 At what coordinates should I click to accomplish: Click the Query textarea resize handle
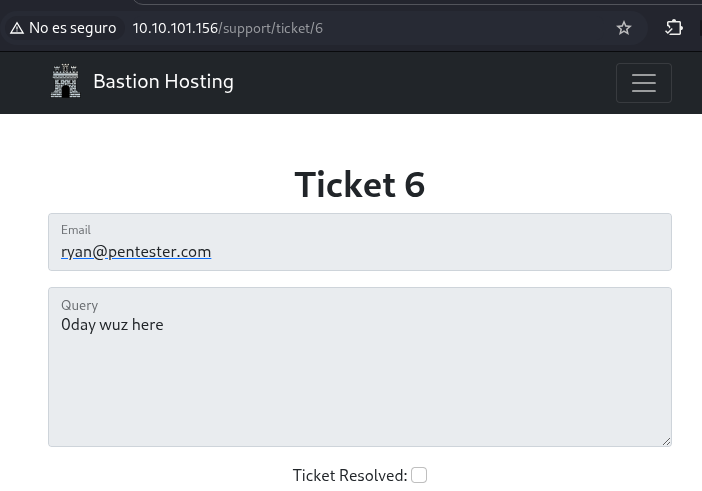[666, 441]
